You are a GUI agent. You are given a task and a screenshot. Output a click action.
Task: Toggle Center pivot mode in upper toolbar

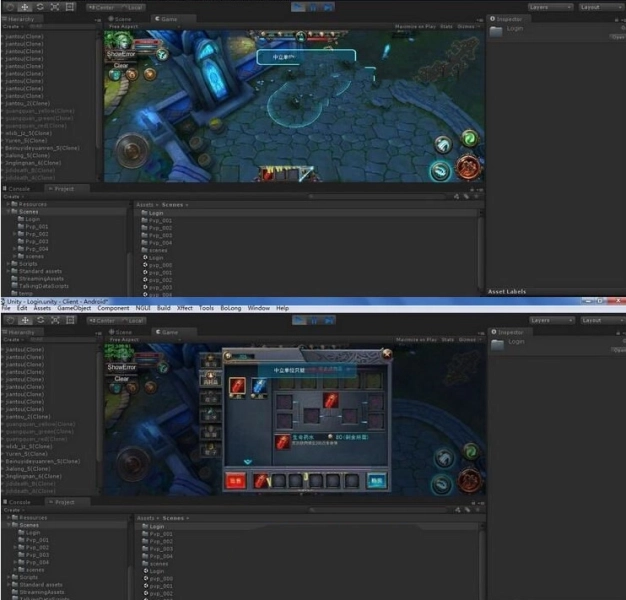101,7
